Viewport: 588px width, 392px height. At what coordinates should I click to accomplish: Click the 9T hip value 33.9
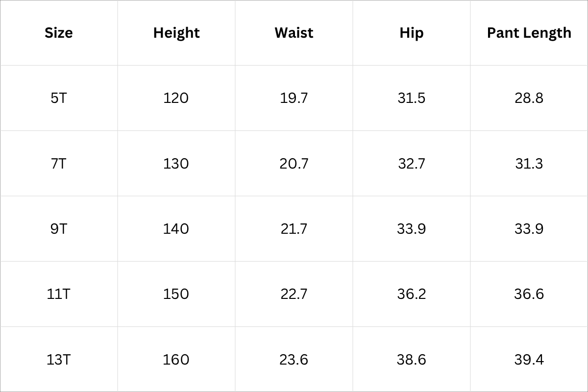pos(411,229)
